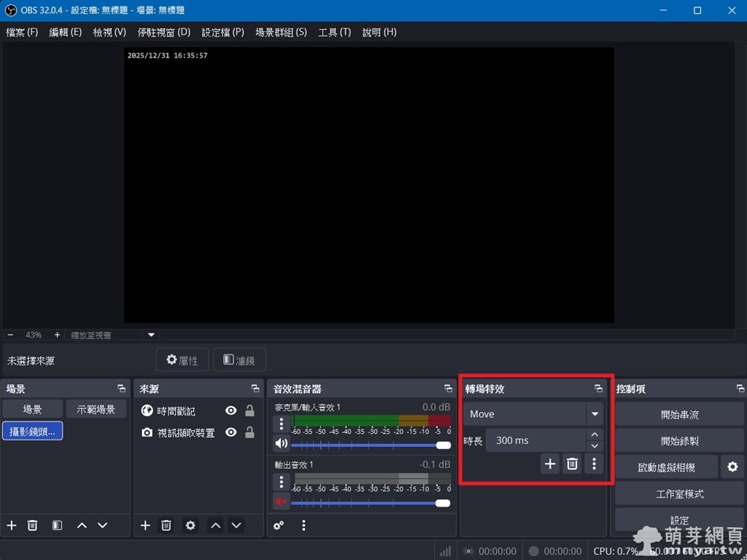Viewport: 747px width, 560px height.
Task: Open advanced audio properties gear icon
Action: (279, 525)
